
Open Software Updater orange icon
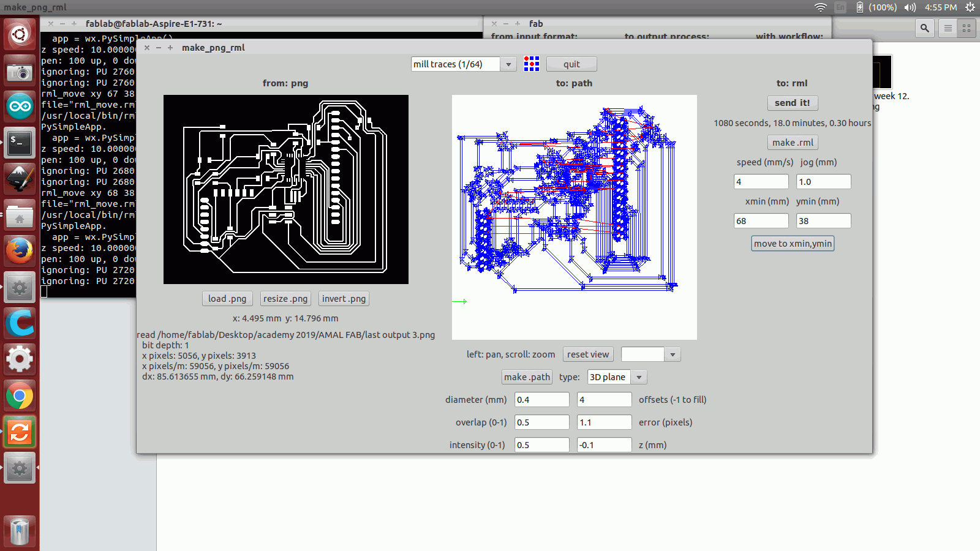(x=20, y=433)
